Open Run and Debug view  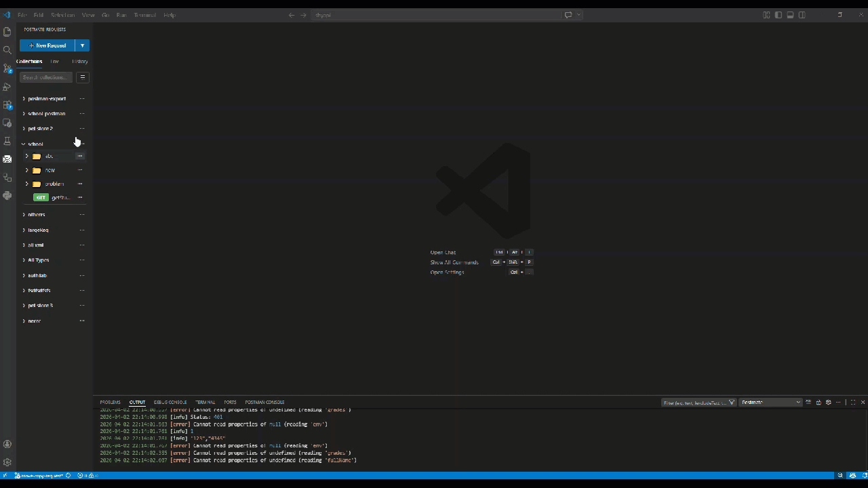click(7, 87)
